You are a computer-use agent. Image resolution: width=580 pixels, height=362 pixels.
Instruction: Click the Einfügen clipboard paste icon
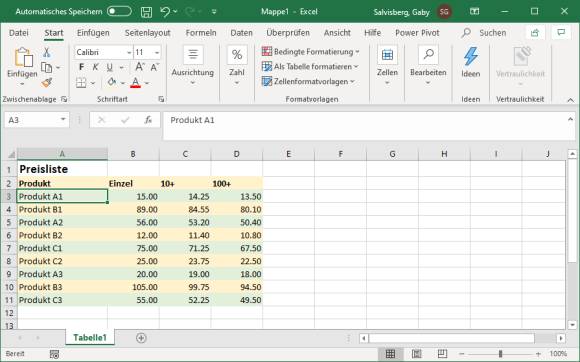point(23,58)
